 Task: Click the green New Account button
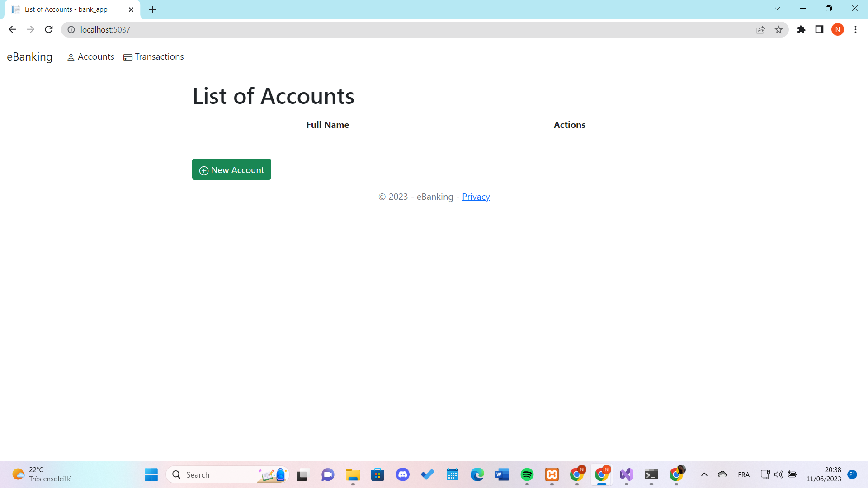(x=231, y=169)
